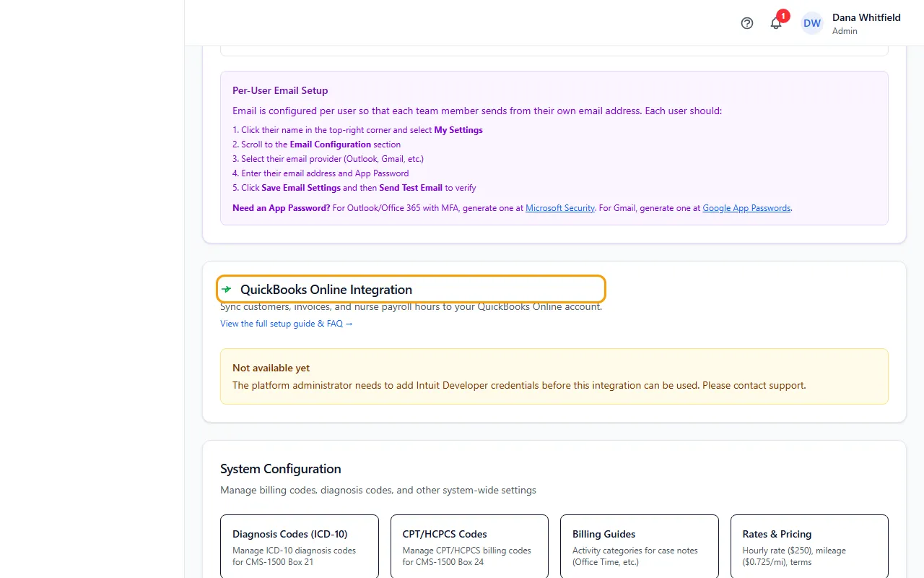924x578 pixels.
Task: Click the DW avatar circle
Action: point(812,23)
